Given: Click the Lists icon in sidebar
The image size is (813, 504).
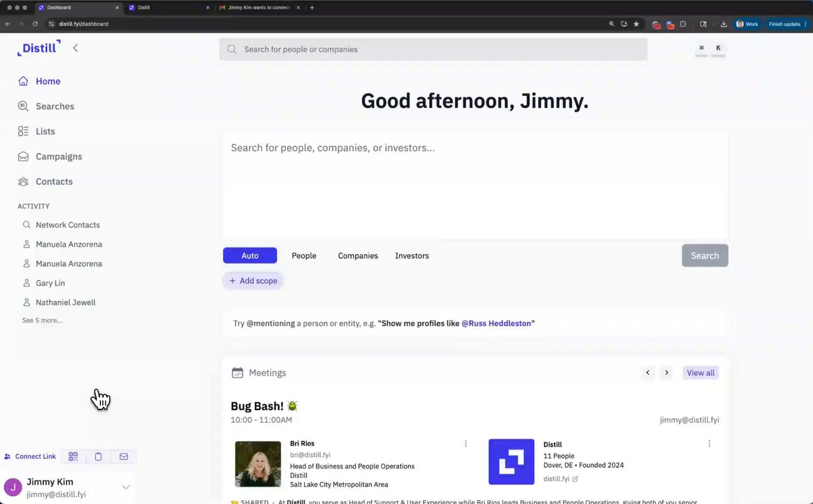Looking at the screenshot, I should point(24,131).
